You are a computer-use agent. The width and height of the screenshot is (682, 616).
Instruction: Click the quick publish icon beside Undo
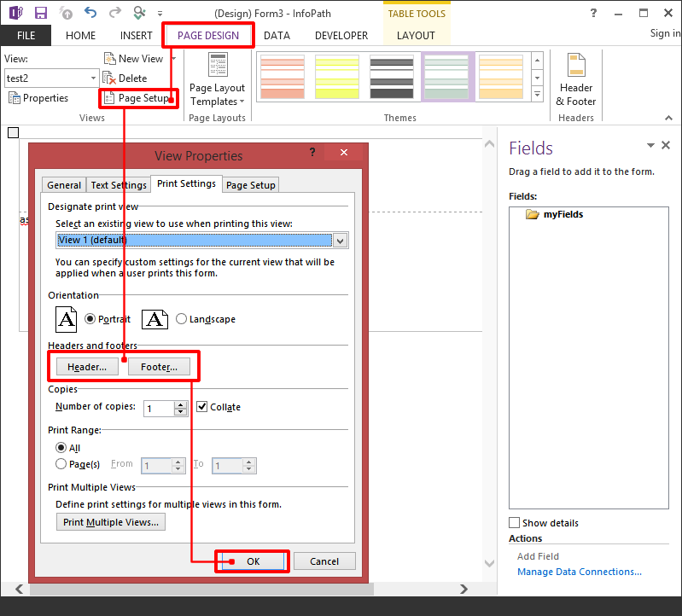click(66, 13)
